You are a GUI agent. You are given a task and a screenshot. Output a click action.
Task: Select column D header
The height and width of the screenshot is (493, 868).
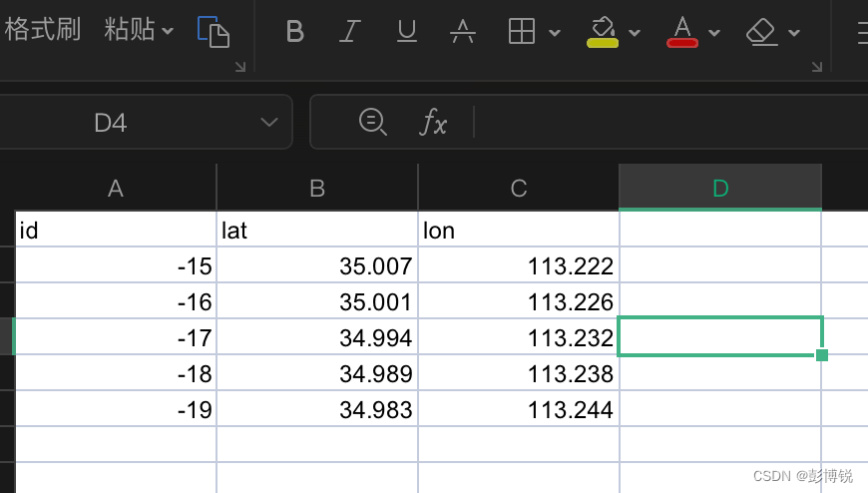coord(720,188)
